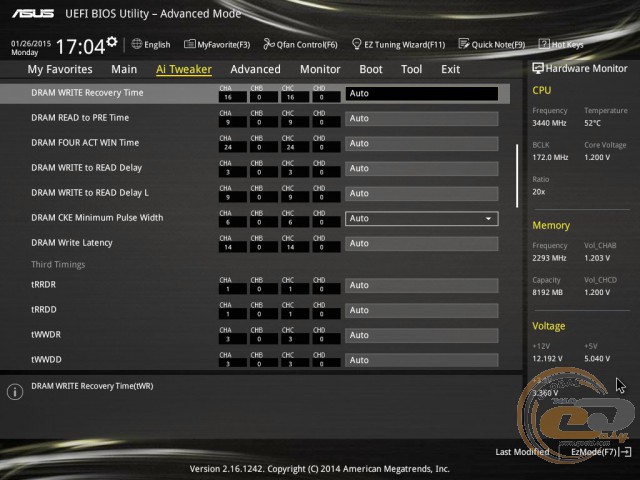The height and width of the screenshot is (480, 640).
Task: Click DRAM Write Latency CHA value 14
Action: pos(232,247)
